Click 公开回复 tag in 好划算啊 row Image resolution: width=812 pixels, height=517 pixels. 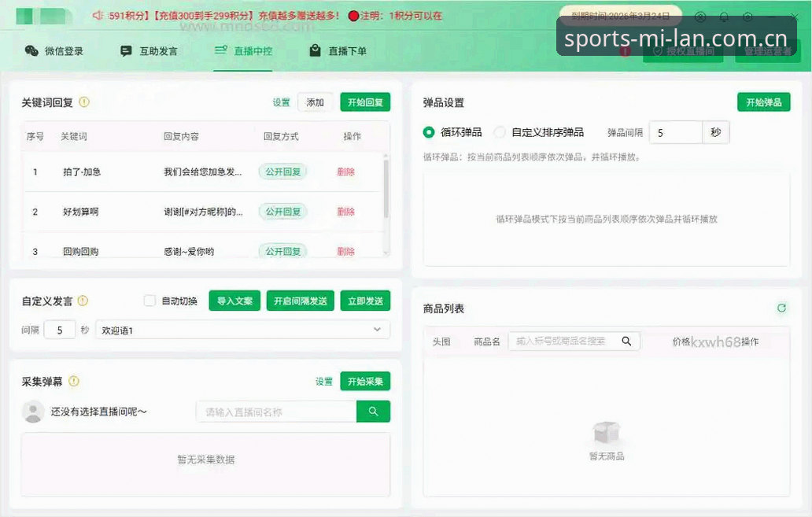282,212
